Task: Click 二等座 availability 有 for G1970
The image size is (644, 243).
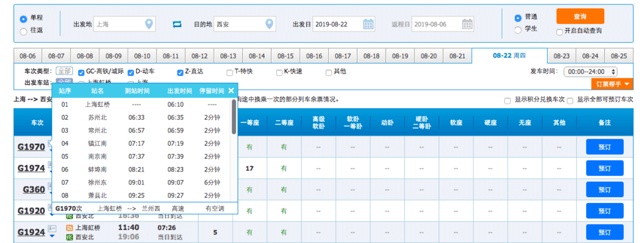Action: (x=284, y=147)
